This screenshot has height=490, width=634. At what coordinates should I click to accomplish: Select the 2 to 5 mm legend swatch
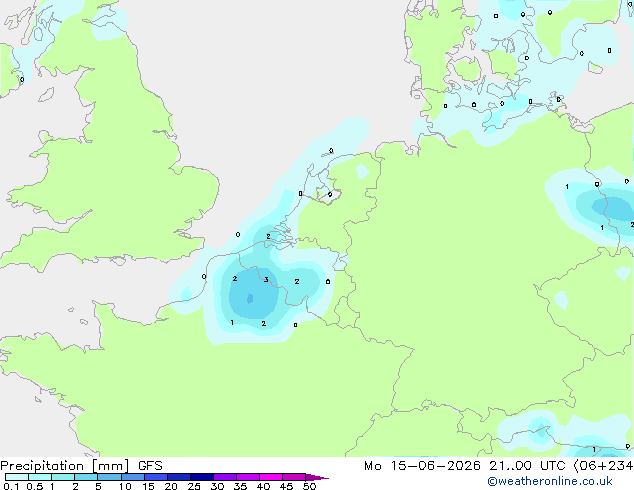(86, 477)
